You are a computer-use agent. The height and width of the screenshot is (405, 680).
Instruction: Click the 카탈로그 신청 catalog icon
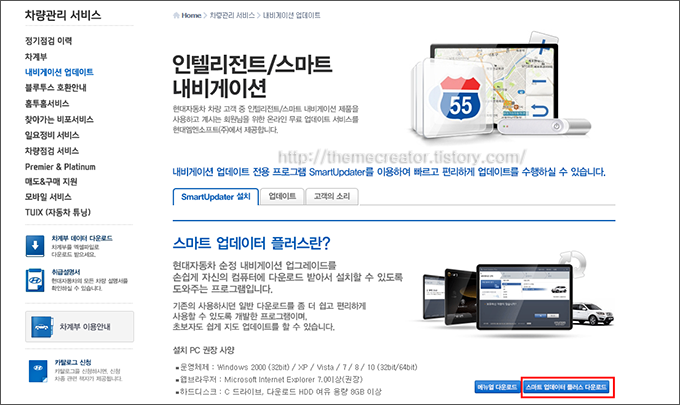[38, 371]
